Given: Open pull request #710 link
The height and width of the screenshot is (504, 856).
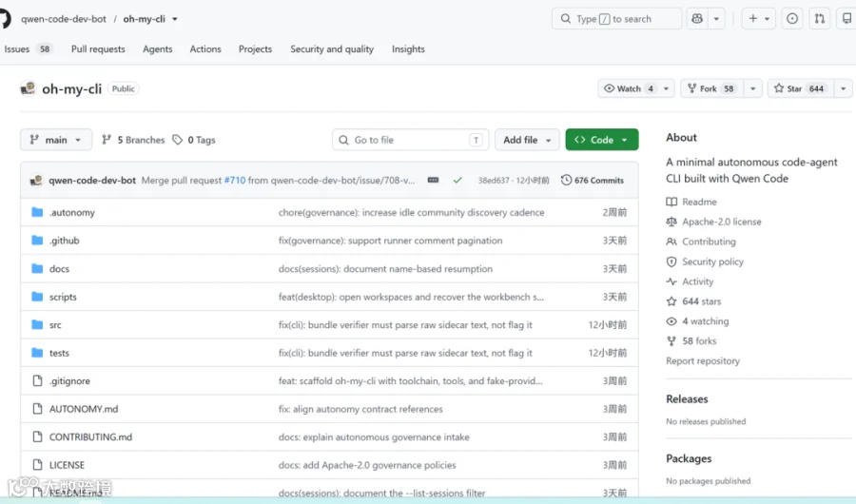Looking at the screenshot, I should (x=235, y=180).
